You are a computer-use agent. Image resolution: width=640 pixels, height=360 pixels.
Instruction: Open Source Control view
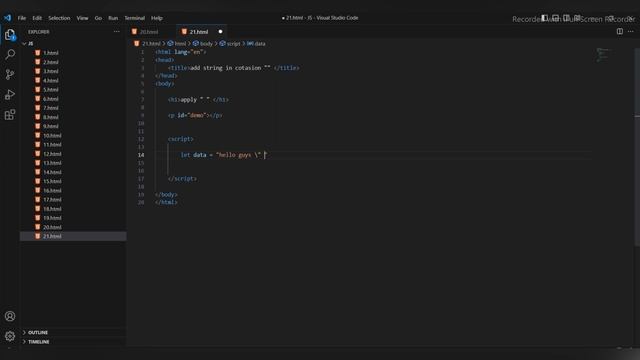click(x=10, y=74)
